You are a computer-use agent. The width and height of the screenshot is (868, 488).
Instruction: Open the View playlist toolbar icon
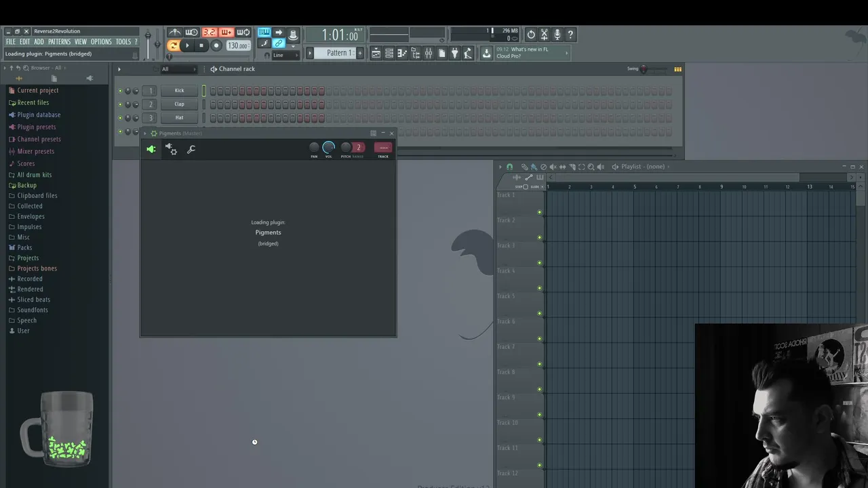(x=376, y=53)
